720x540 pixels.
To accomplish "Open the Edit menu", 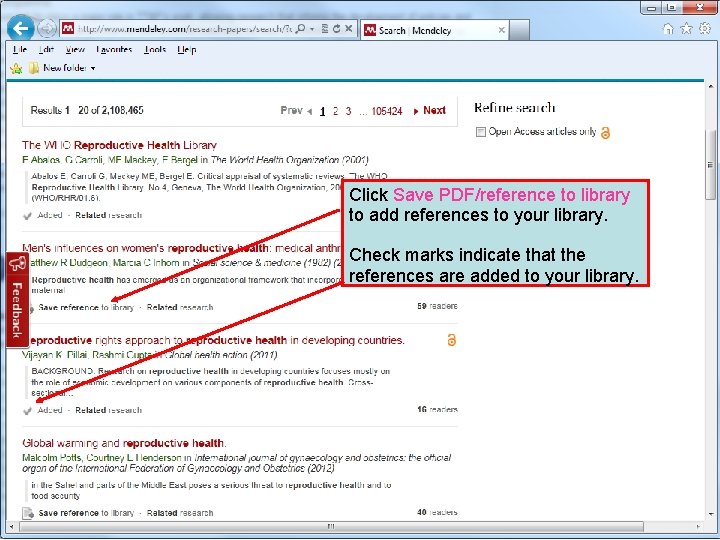I will (46, 49).
